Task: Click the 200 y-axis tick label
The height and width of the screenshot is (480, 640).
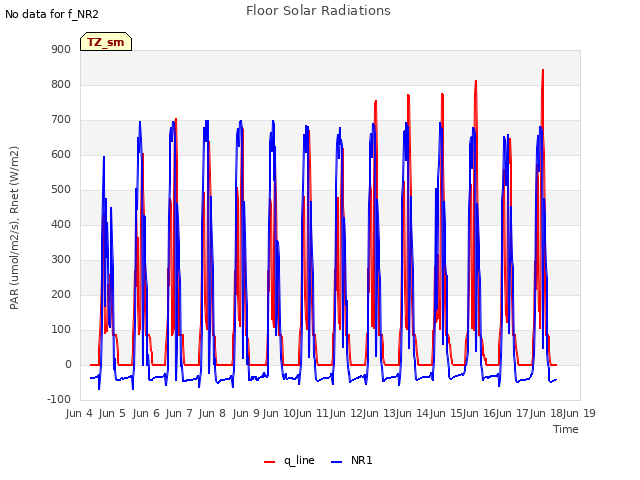Action: pyautogui.click(x=61, y=295)
